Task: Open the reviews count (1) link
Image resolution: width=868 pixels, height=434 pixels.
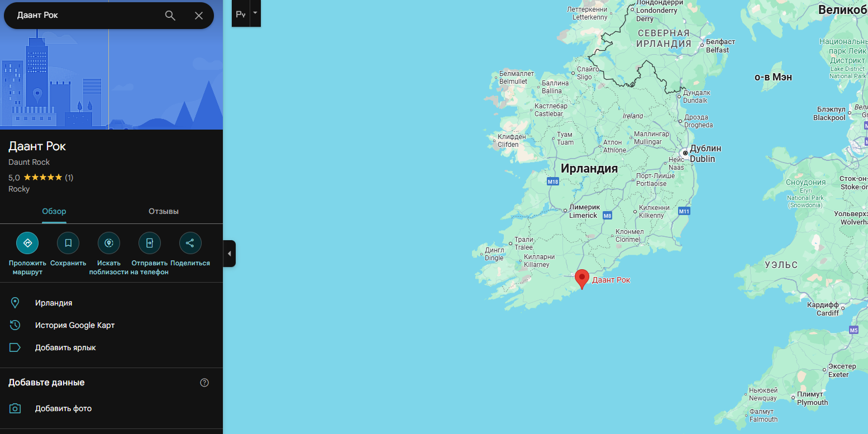Action: click(69, 178)
